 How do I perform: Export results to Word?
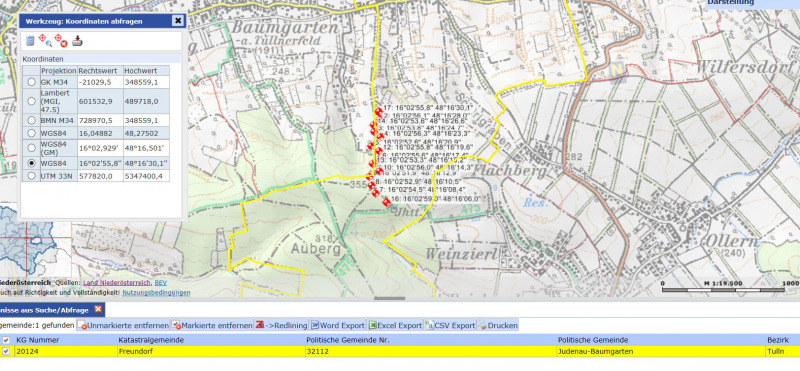[338, 325]
